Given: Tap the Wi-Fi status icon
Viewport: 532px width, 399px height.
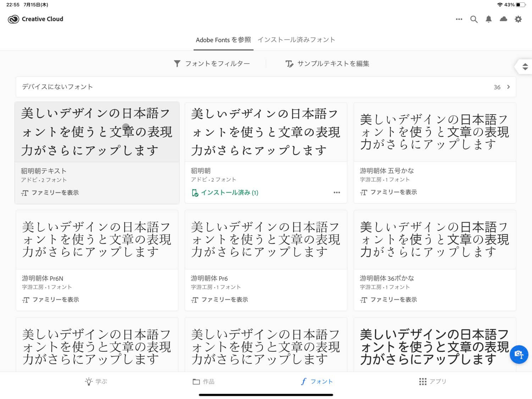Looking at the screenshot, I should click(500, 5).
